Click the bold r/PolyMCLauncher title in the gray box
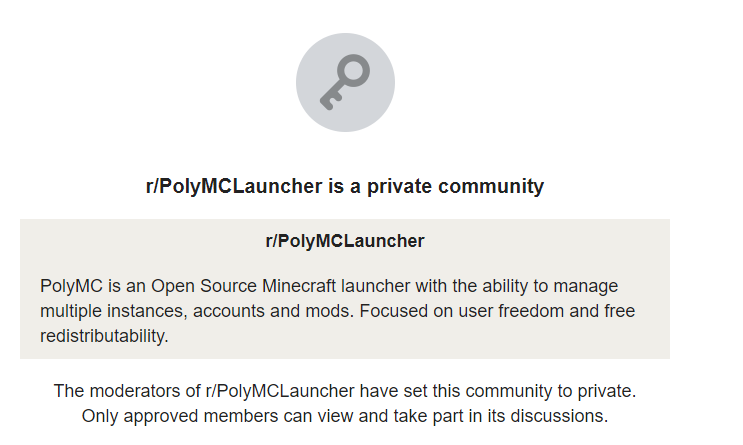The height and width of the screenshot is (445, 743). (345, 241)
